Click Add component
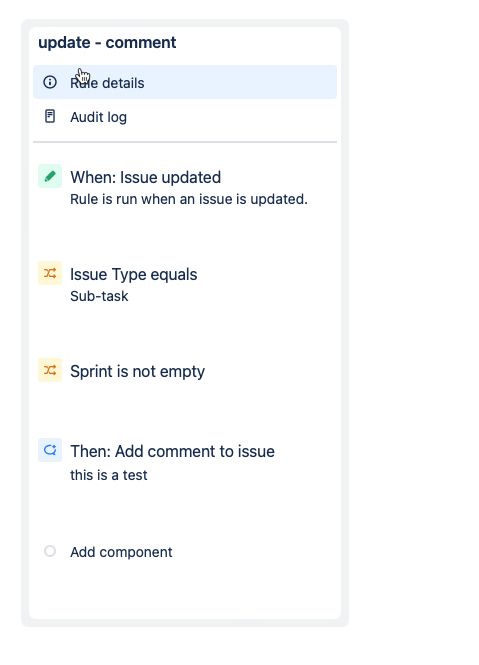479x665 pixels. pos(121,552)
